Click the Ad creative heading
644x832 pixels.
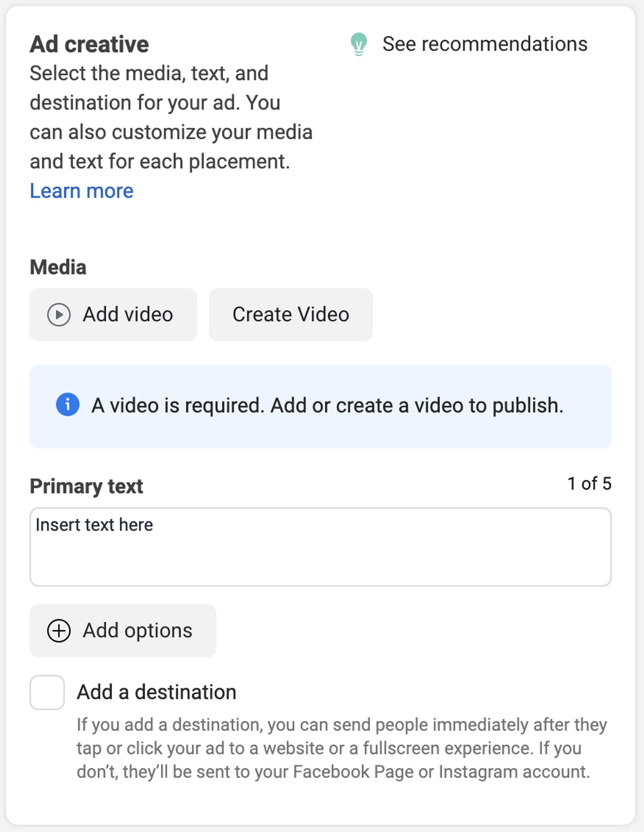coord(89,44)
